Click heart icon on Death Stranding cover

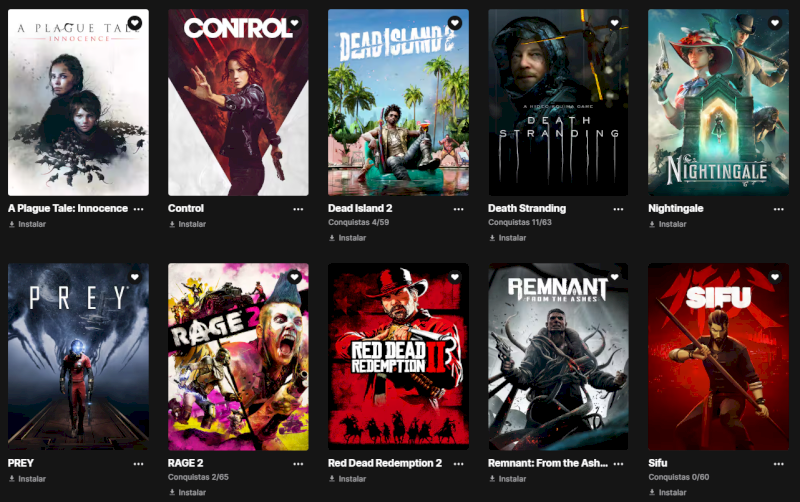[x=614, y=23]
